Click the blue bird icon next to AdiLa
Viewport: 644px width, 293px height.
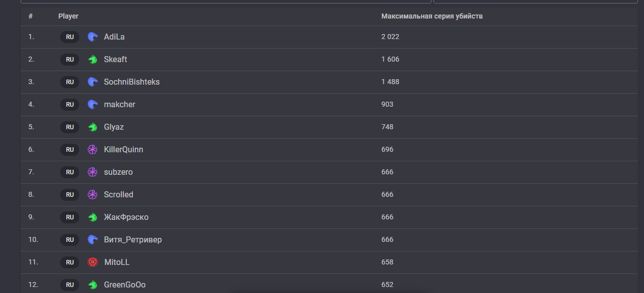[x=92, y=37]
